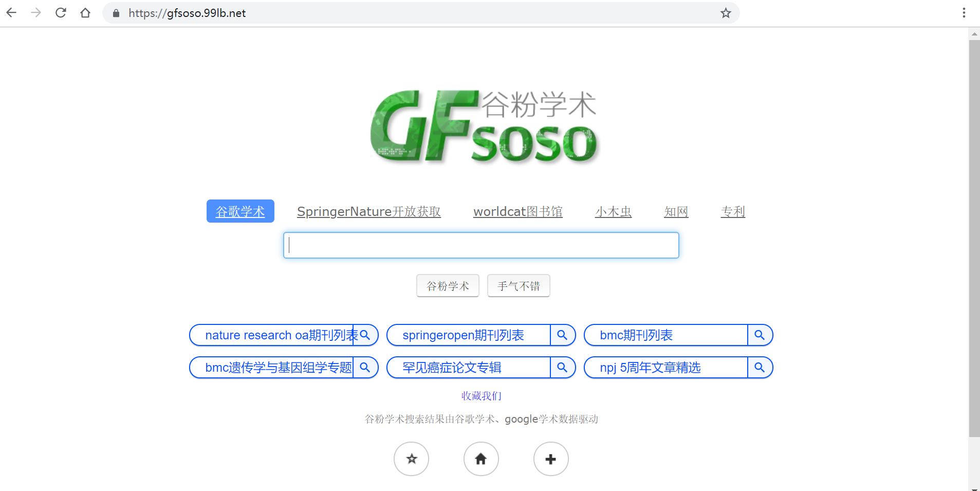Click npj 5周年文章精选 magnifier icon
This screenshot has height=491, width=980.
pos(760,368)
